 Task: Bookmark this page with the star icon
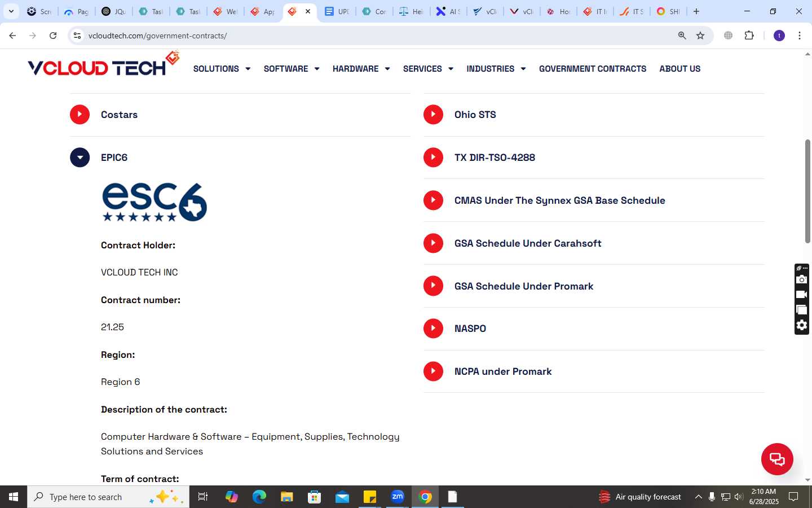coord(700,36)
